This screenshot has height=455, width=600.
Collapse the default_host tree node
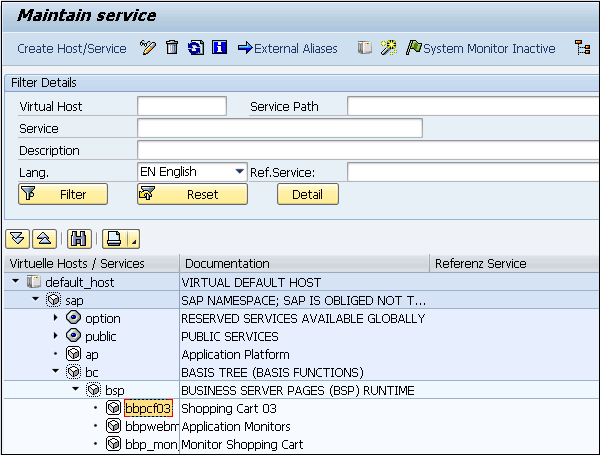point(16,283)
